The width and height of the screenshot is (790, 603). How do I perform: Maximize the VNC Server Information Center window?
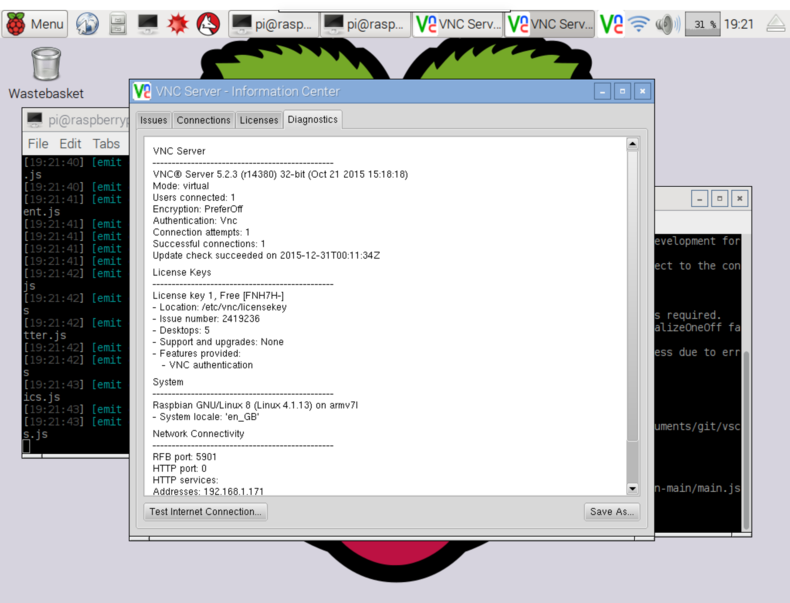pyautogui.click(x=622, y=91)
